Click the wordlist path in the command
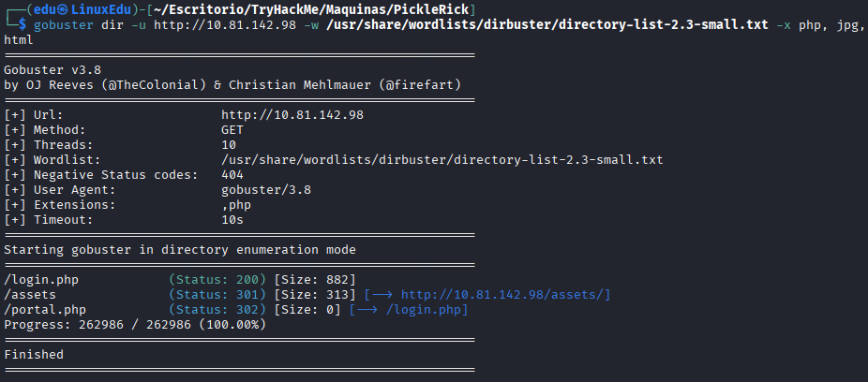The width and height of the screenshot is (868, 382). tap(546, 25)
